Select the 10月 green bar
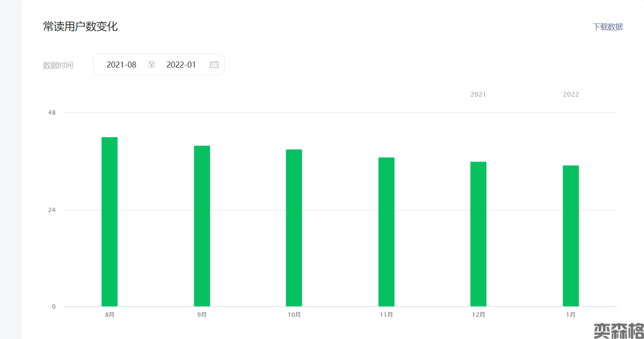Image resolution: width=644 pixels, height=339 pixels. (x=294, y=228)
